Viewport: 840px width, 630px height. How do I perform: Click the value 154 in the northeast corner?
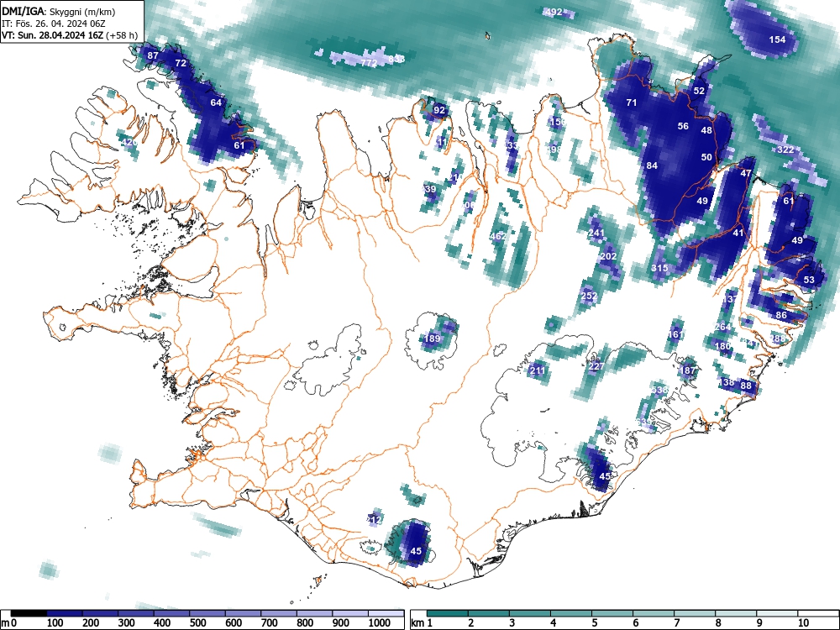[x=777, y=39]
